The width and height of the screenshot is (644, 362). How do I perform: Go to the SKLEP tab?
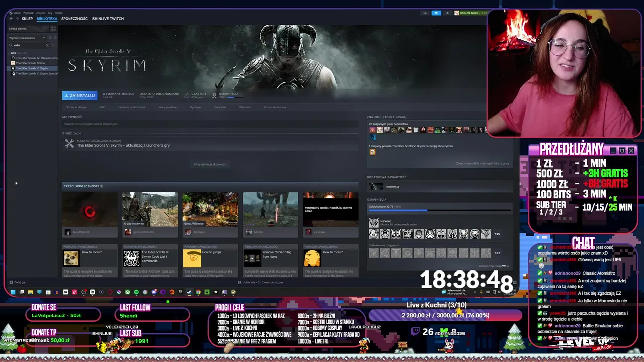[x=27, y=19]
